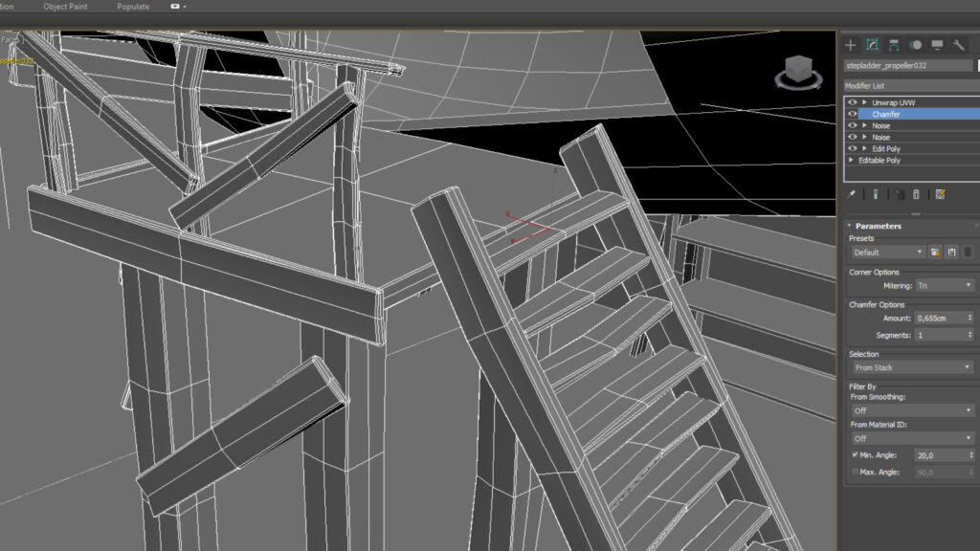
Task: Enable the Max. Angle checkbox
Action: pyautogui.click(x=855, y=472)
